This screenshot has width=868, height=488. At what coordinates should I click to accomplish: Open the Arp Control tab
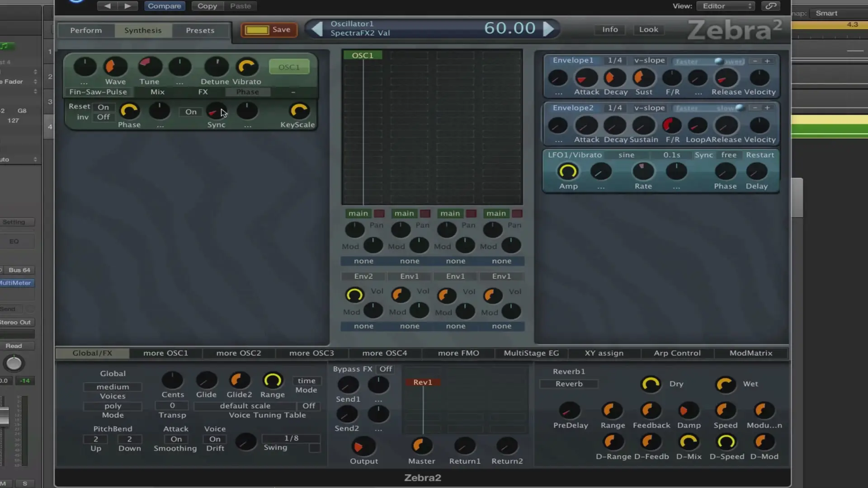[x=677, y=353]
